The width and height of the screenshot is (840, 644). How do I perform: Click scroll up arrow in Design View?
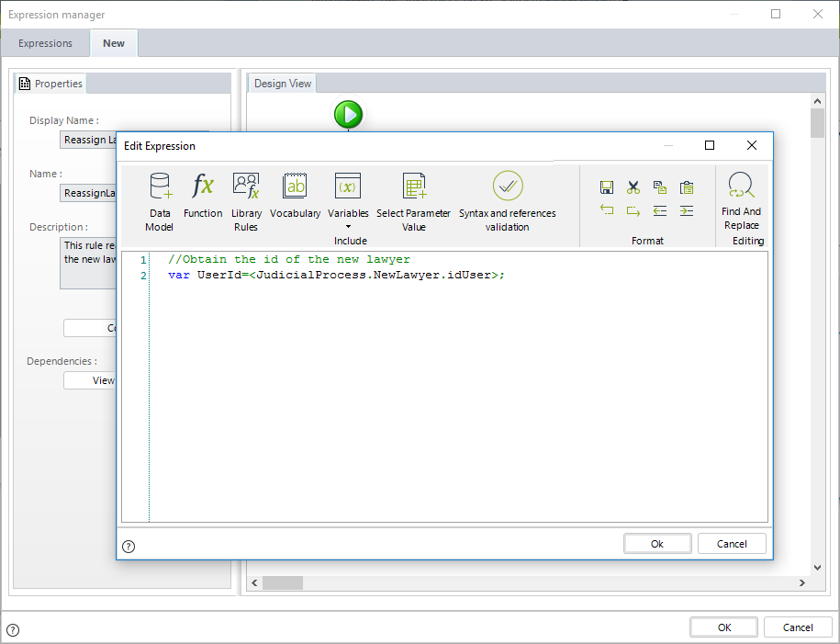click(x=817, y=101)
